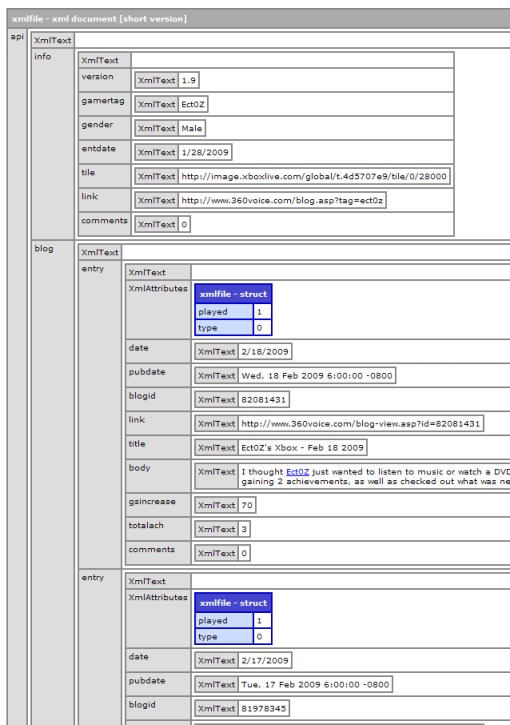510x725 pixels.
Task: Click the 'gsincrease' key cell
Action: [158, 505]
